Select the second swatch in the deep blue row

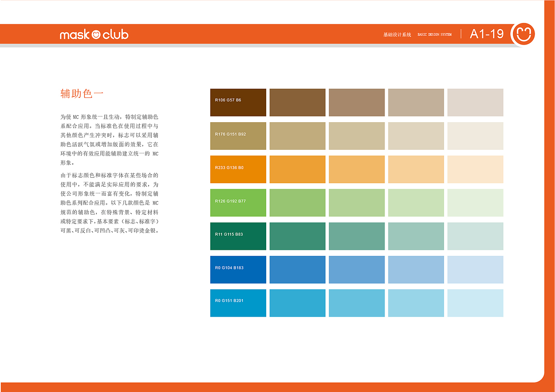pos(297,269)
